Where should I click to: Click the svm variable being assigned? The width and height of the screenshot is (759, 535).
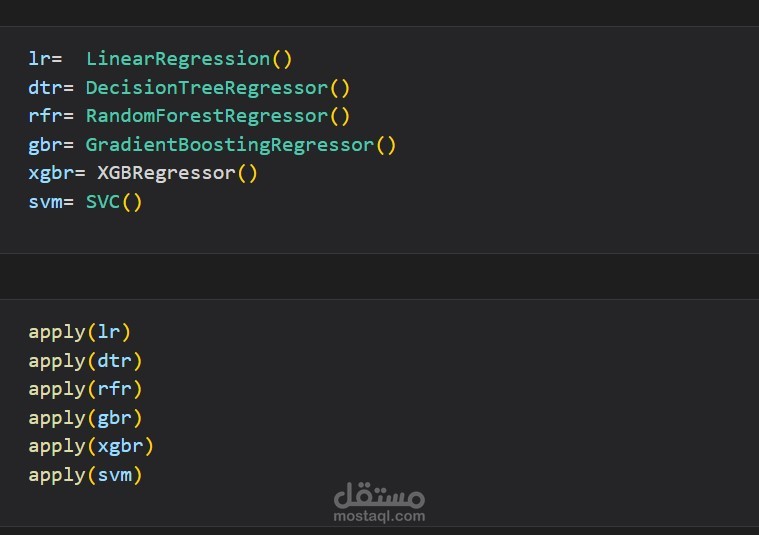coord(45,202)
